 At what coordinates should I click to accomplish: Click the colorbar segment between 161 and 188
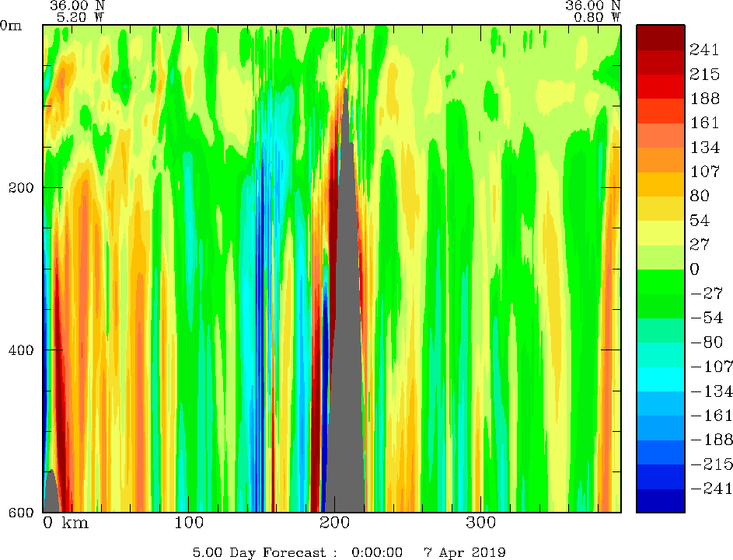click(x=661, y=111)
